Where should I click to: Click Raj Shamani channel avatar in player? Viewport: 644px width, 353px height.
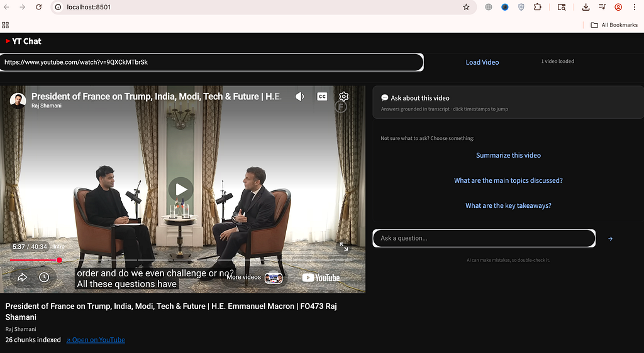click(18, 100)
